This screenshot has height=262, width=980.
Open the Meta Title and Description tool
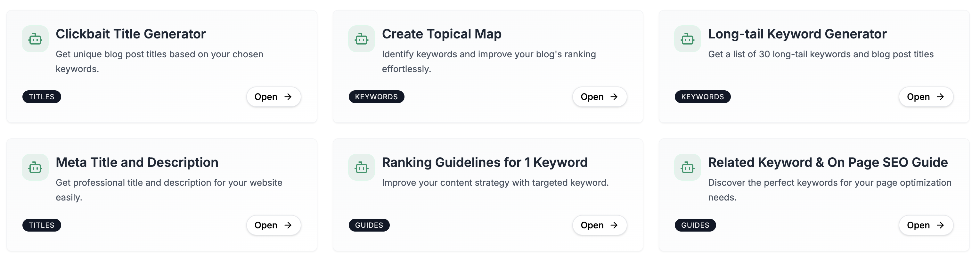[274, 225]
